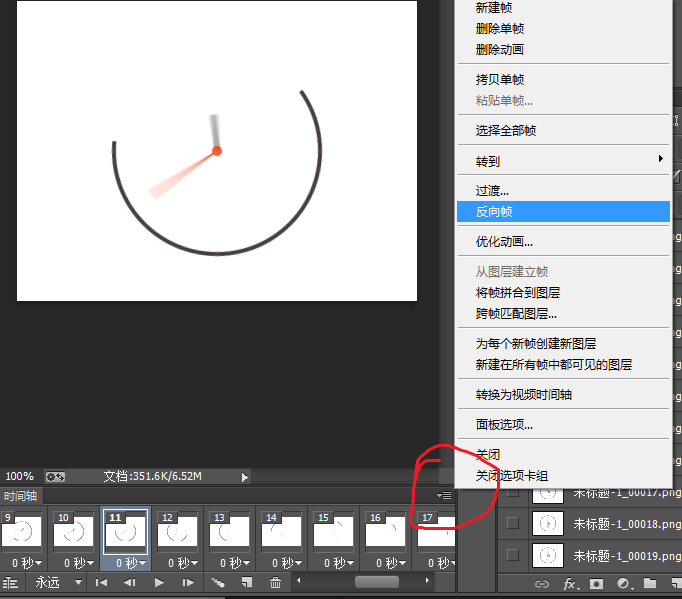Click the add layer mask icon
The width and height of the screenshot is (682, 599).
596,584
